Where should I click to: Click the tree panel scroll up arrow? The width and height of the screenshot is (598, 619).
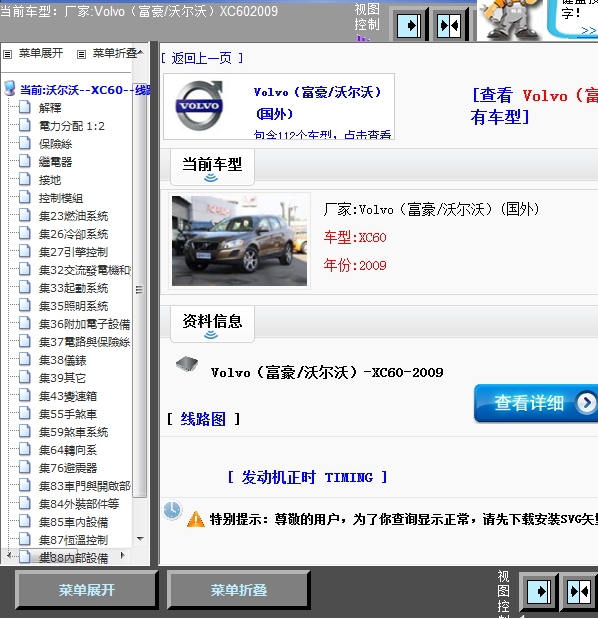140,52
